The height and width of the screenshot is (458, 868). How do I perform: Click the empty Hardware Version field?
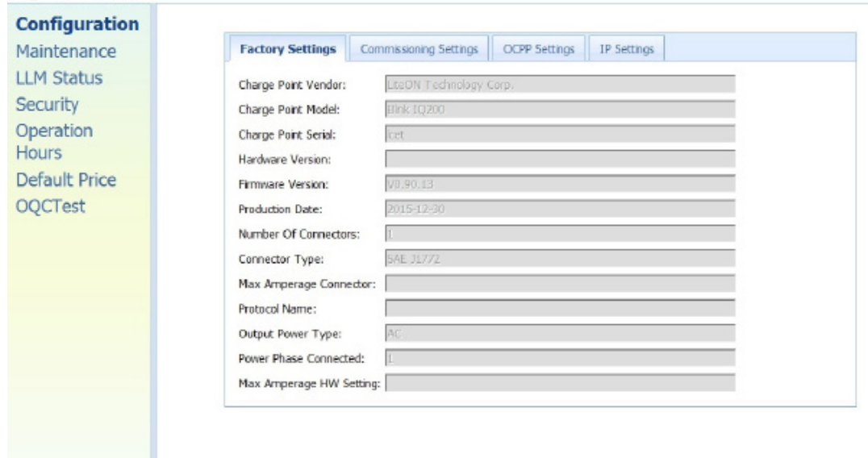pyautogui.click(x=560, y=160)
